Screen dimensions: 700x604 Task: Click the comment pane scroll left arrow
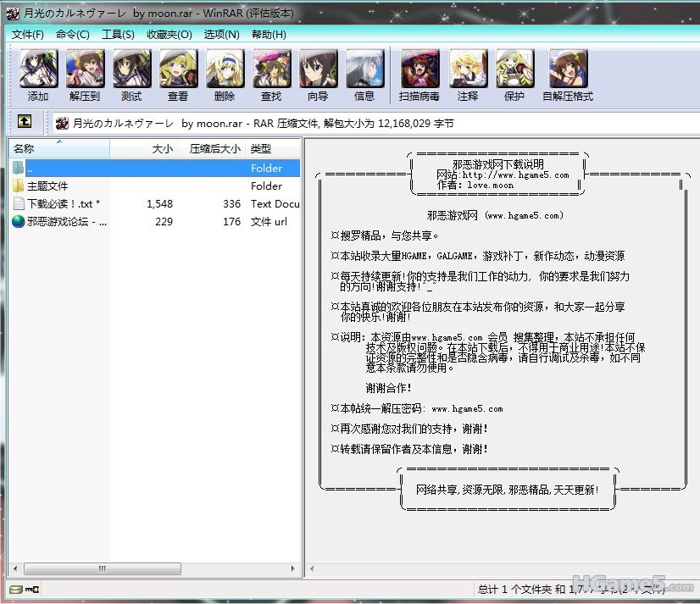[312, 568]
